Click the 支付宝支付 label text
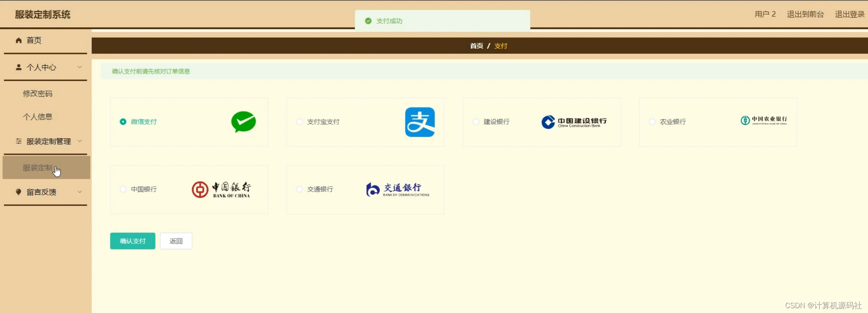Screen dimensions: 868x313 (323, 122)
